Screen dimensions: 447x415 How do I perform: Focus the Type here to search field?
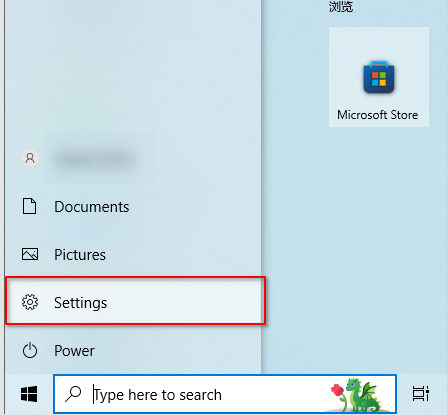coord(225,394)
